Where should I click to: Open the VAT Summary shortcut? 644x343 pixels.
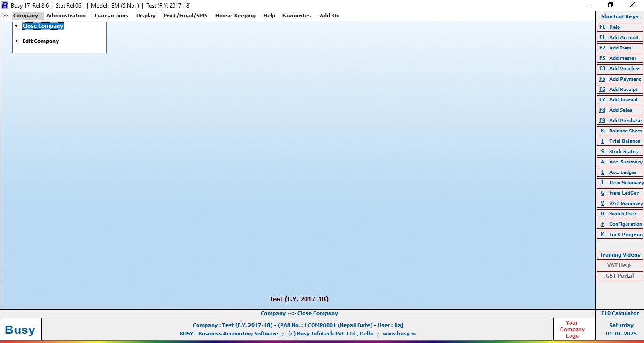[x=619, y=203]
